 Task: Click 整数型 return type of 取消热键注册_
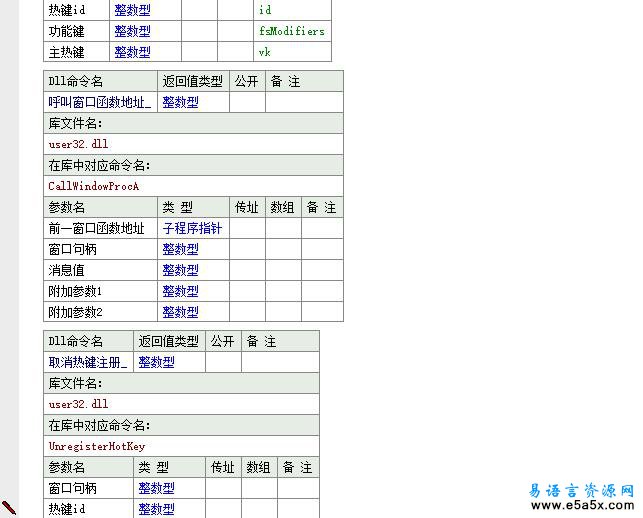coord(156,362)
